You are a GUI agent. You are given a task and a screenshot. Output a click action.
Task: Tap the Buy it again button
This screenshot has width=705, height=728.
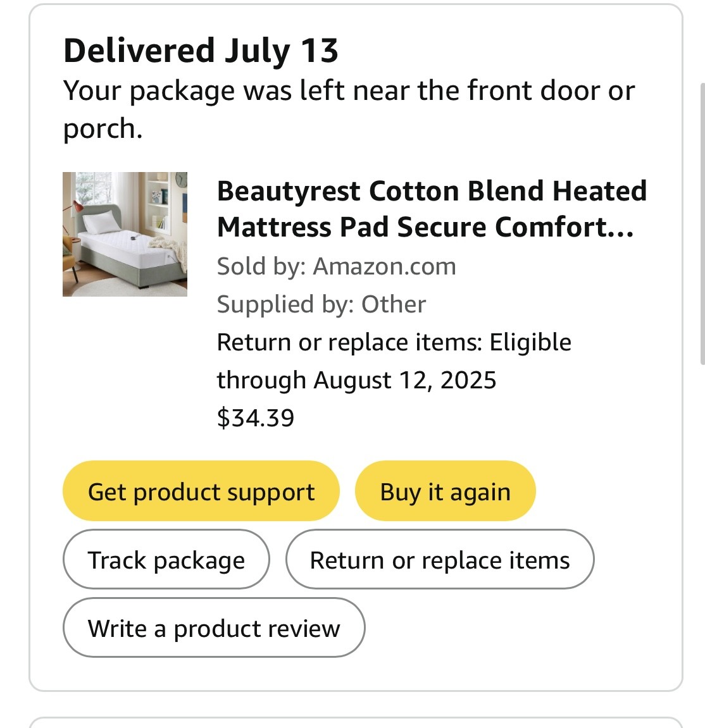[x=445, y=491]
